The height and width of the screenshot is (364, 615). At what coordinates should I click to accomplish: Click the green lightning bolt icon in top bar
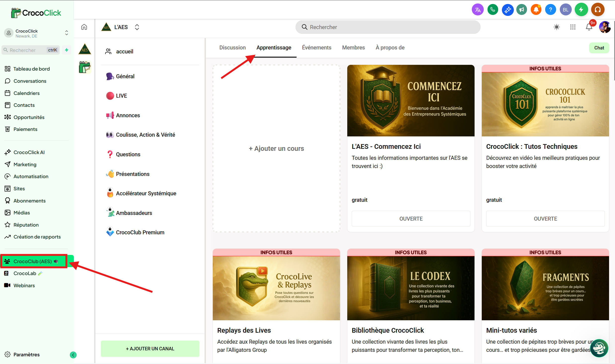point(581,10)
